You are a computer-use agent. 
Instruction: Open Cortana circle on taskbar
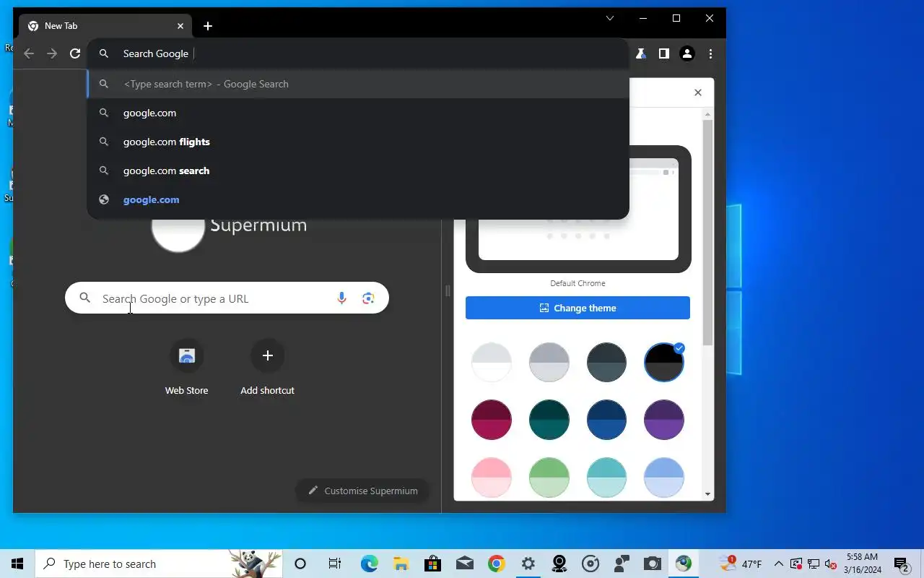[x=300, y=564]
